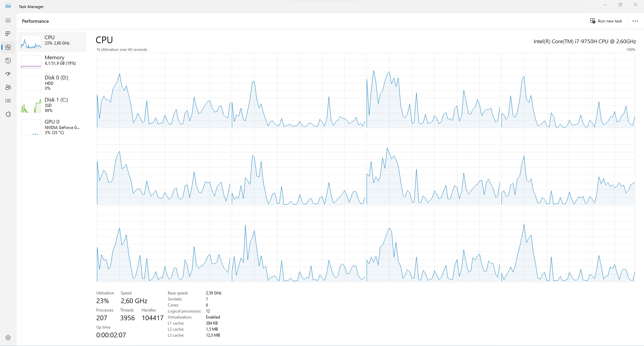Image resolution: width=644 pixels, height=346 pixels.
Task: Select the Memory performance entry
Action: (x=52, y=62)
